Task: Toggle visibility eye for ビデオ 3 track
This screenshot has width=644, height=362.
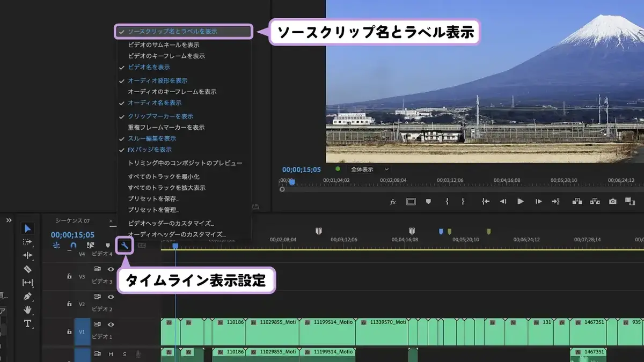Action: click(x=111, y=269)
